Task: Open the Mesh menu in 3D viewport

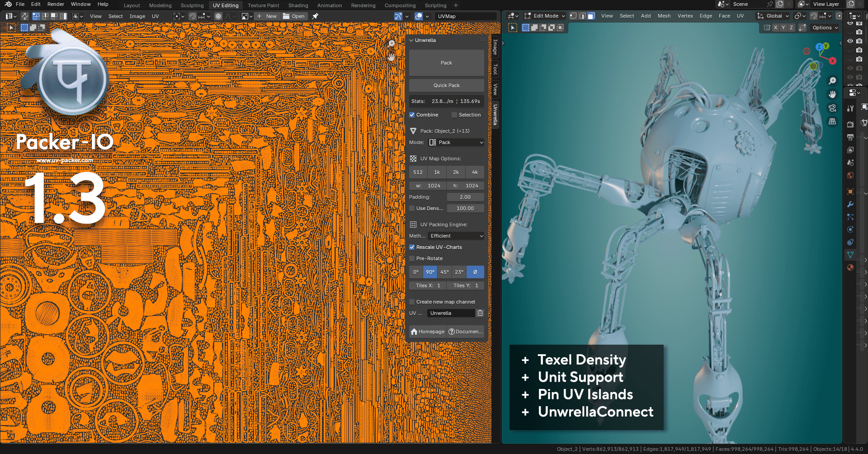Action: [664, 16]
